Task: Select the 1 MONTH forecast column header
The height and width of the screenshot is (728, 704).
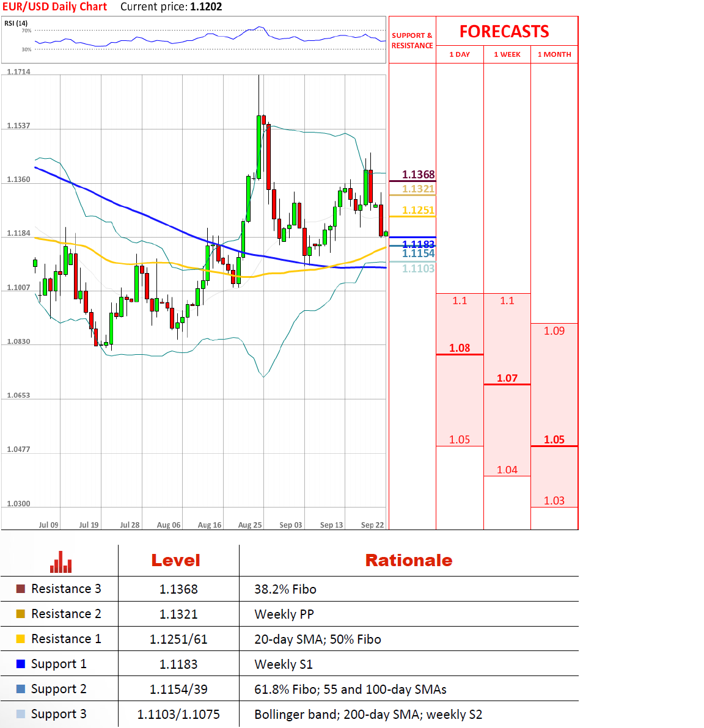Action: [x=554, y=54]
